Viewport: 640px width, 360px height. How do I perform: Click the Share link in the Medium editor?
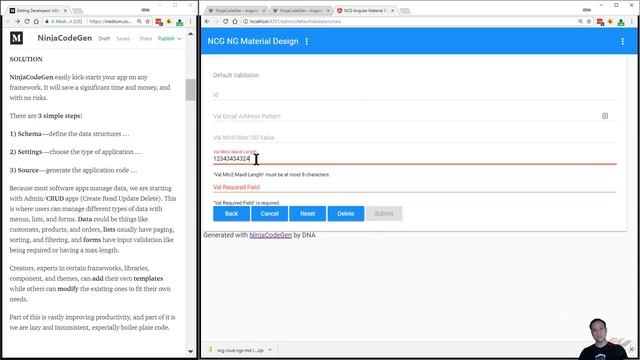(145, 38)
